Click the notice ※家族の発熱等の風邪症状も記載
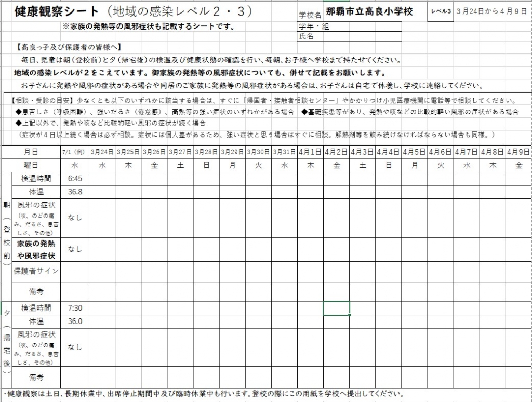532x402 pixels. point(149,26)
